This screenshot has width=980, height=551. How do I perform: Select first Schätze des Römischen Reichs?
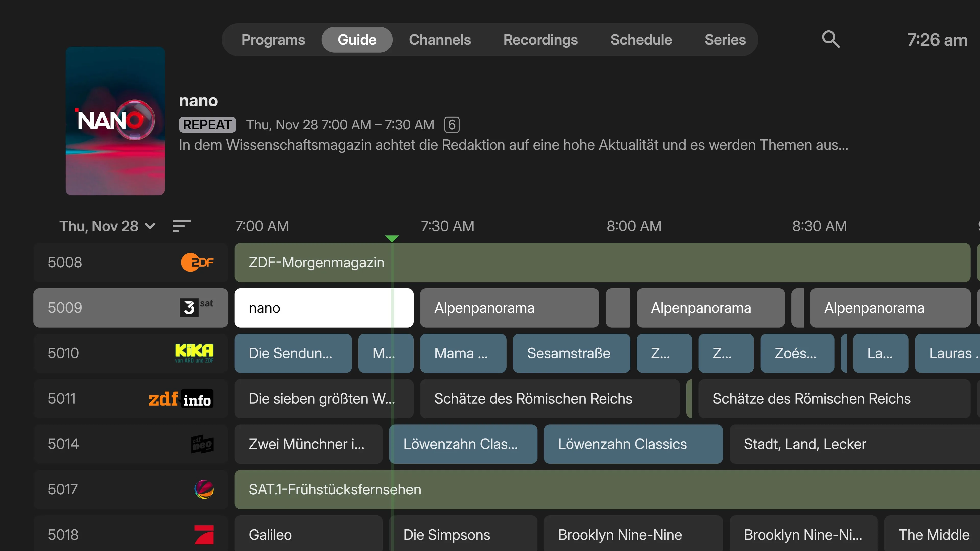550,398
